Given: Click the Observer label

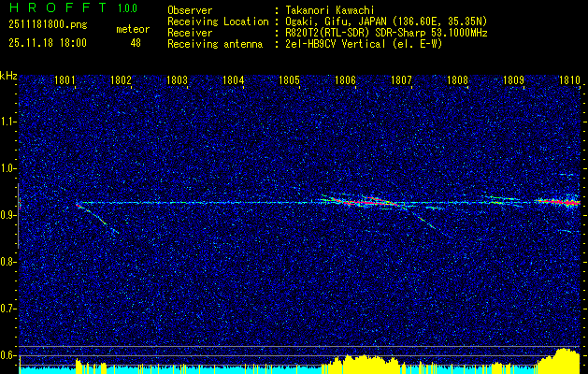Looking at the screenshot, I should click(x=190, y=10).
